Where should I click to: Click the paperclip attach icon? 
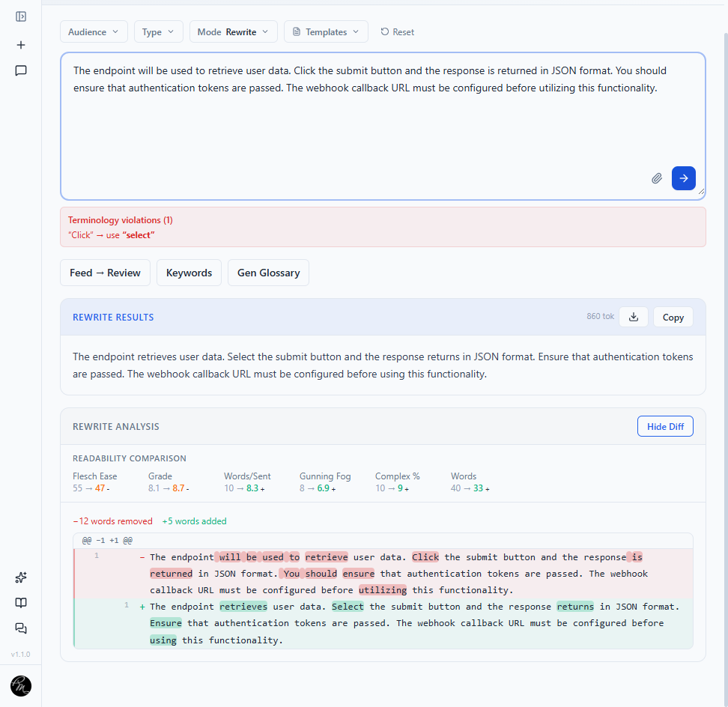click(657, 178)
